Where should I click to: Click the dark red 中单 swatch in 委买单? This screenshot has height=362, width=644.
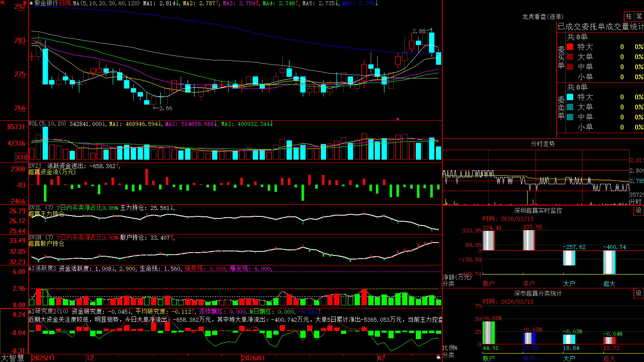coord(570,67)
